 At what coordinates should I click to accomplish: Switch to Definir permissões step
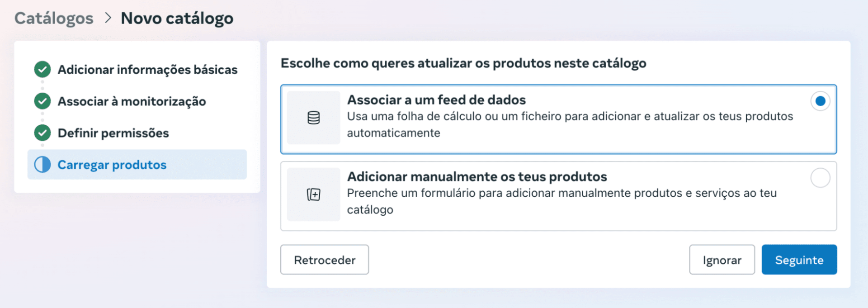(x=113, y=133)
